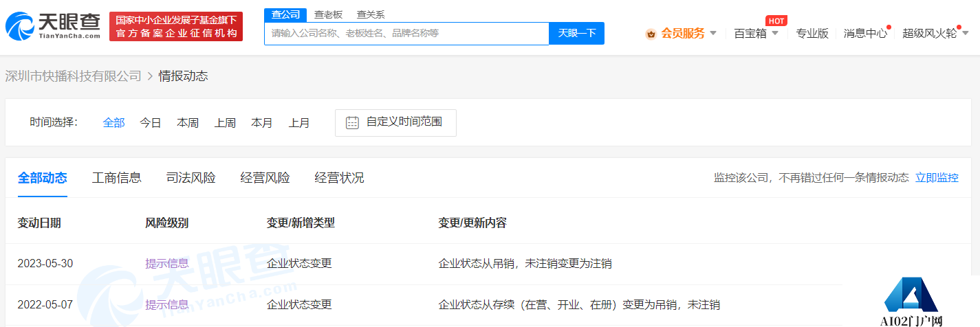Click 立即监控 link
Screen dimensions: 980x327
[937, 178]
